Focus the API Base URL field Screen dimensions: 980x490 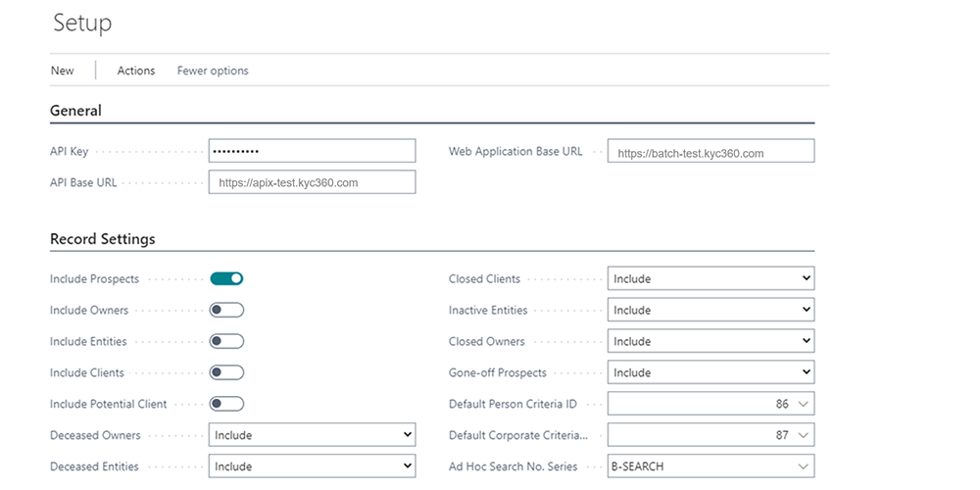[x=312, y=182]
